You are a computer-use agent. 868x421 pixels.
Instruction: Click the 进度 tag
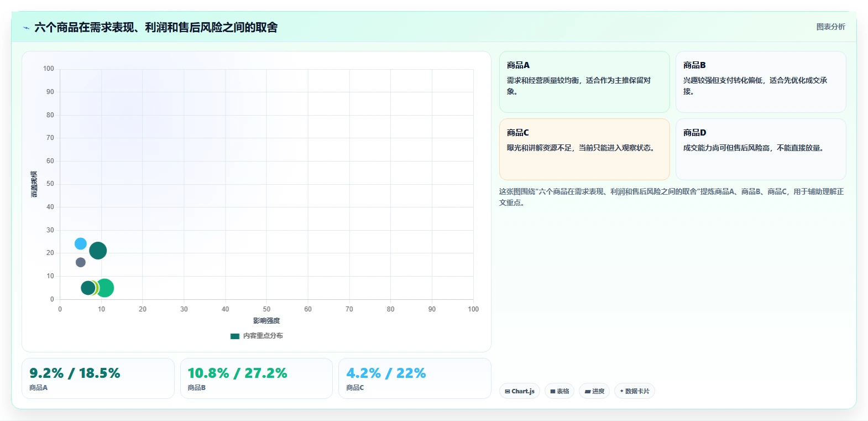pyautogui.click(x=594, y=391)
